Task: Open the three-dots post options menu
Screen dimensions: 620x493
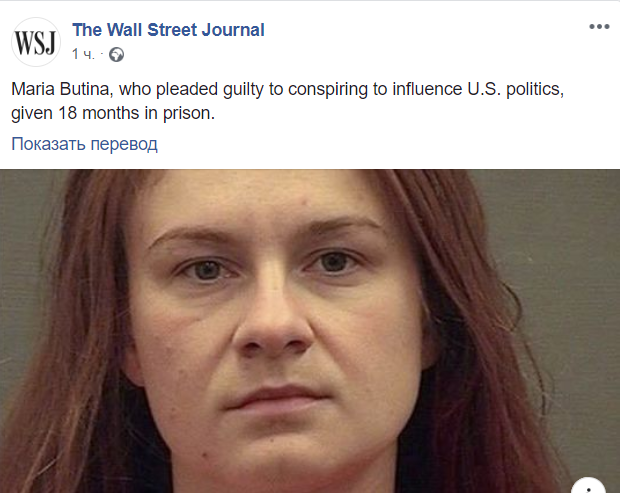Action: (x=599, y=27)
